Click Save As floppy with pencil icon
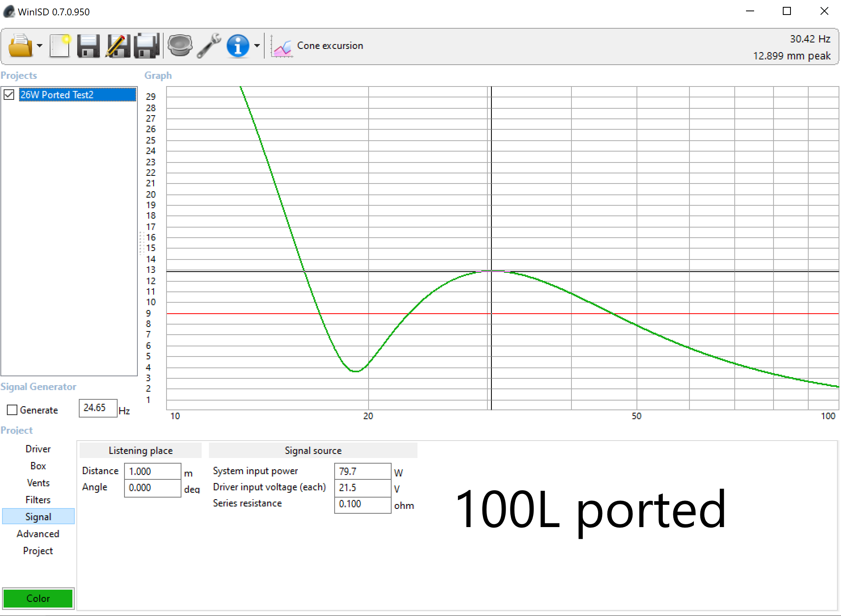The width and height of the screenshot is (841, 616). pos(118,46)
